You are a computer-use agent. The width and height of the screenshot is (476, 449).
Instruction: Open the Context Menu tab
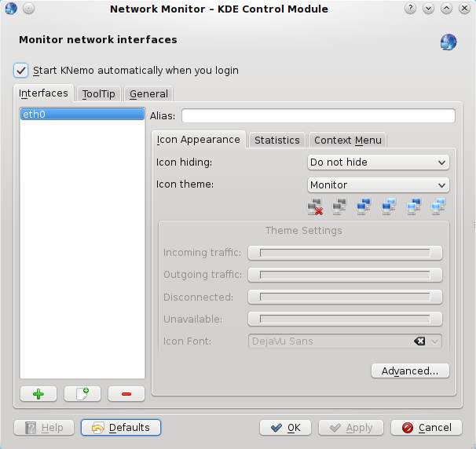tap(348, 141)
